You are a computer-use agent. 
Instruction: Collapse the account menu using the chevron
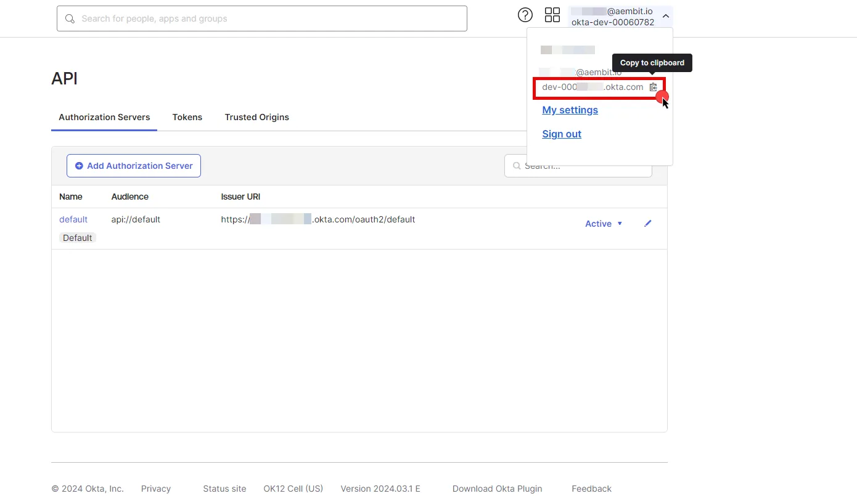[665, 16]
